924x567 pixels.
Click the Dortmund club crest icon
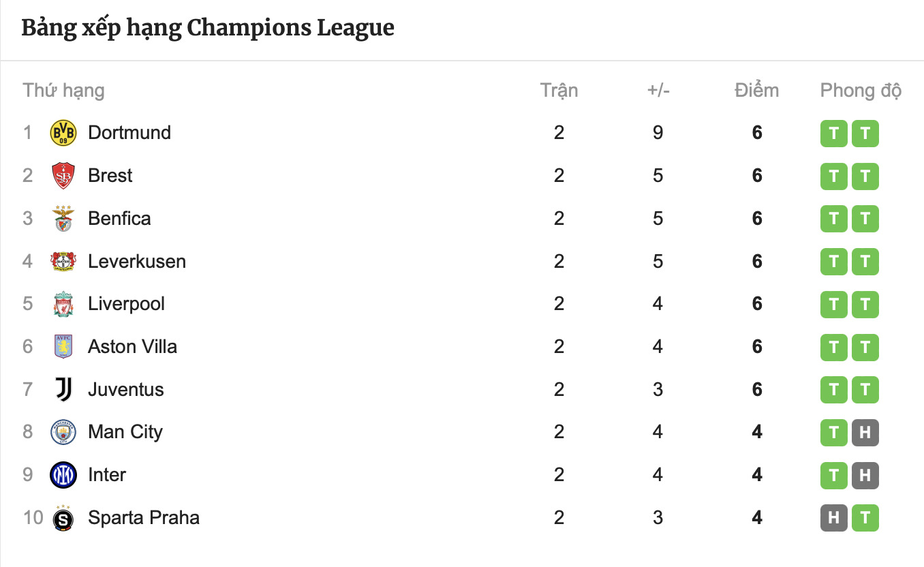pos(63,133)
